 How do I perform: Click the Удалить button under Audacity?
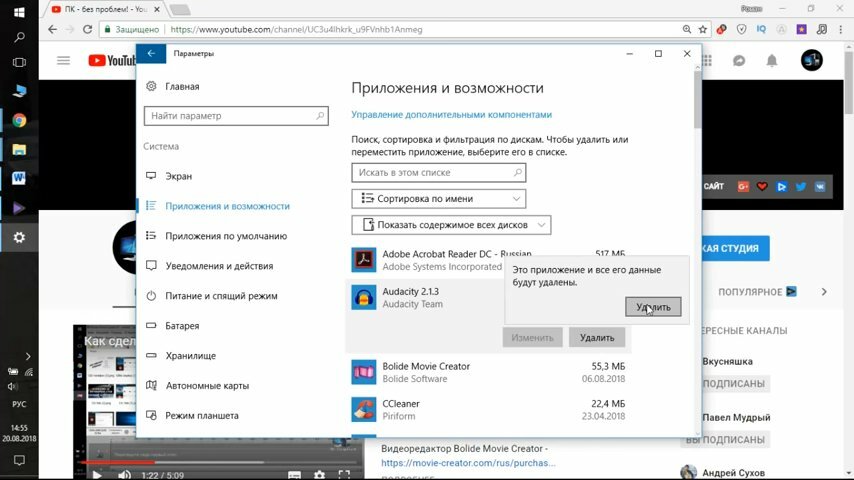[597, 337]
